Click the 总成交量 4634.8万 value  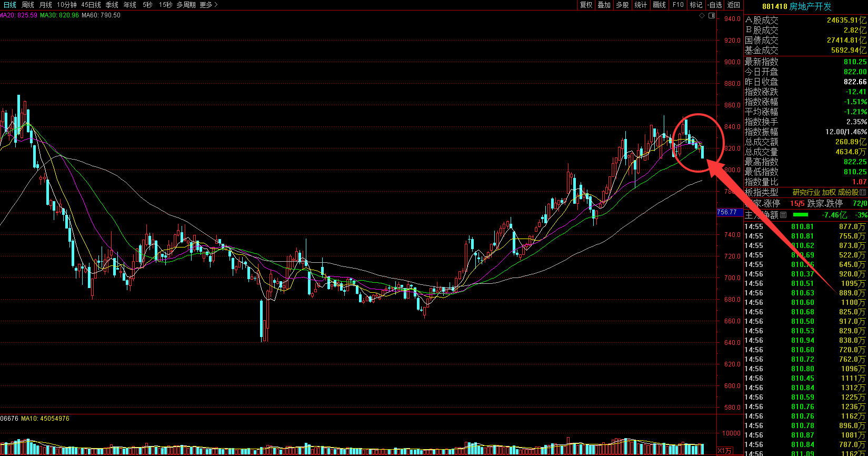coord(851,152)
